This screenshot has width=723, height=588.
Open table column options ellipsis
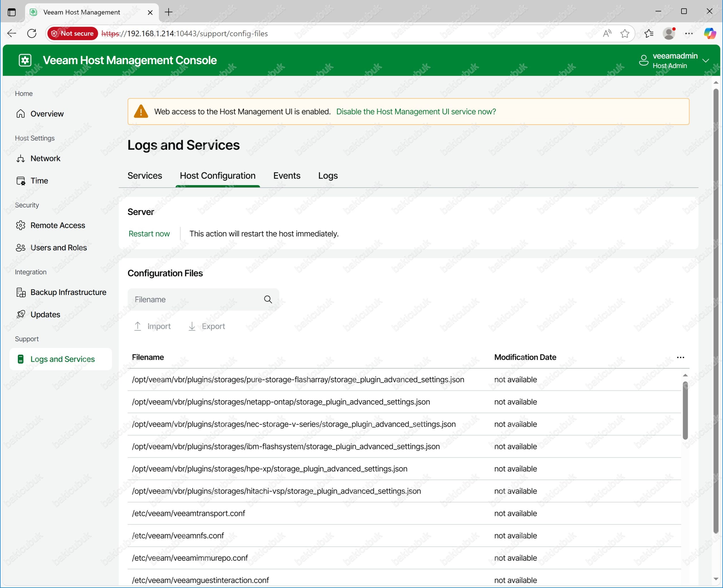point(680,357)
